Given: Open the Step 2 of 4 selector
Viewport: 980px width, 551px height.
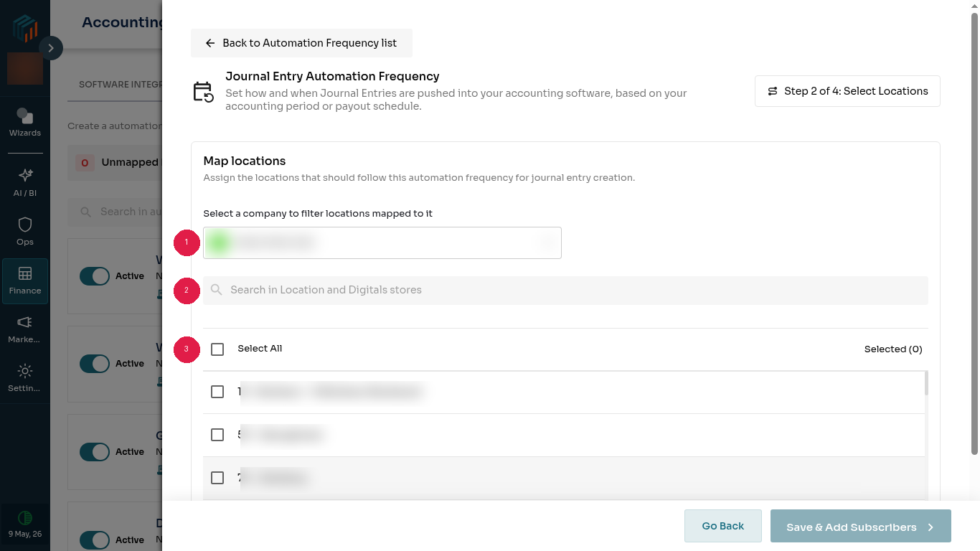Looking at the screenshot, I should 847,91.
